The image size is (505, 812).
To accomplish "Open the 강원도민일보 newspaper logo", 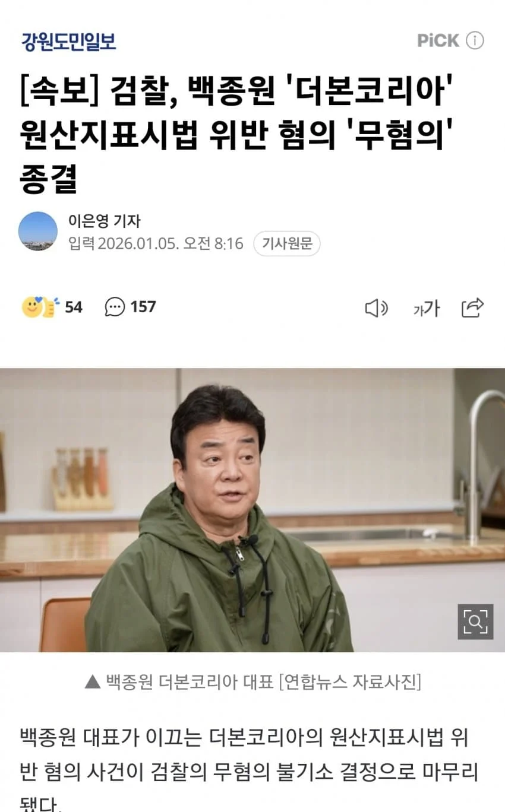I will [68, 41].
